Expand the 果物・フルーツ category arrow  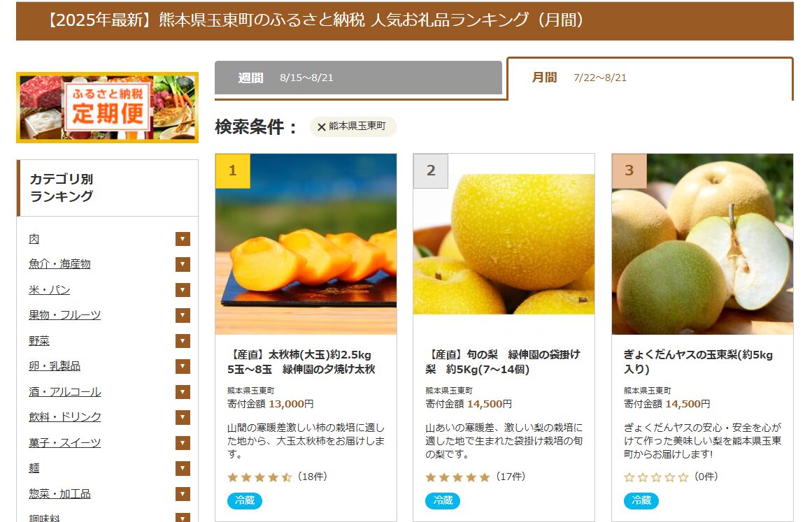pos(183,315)
